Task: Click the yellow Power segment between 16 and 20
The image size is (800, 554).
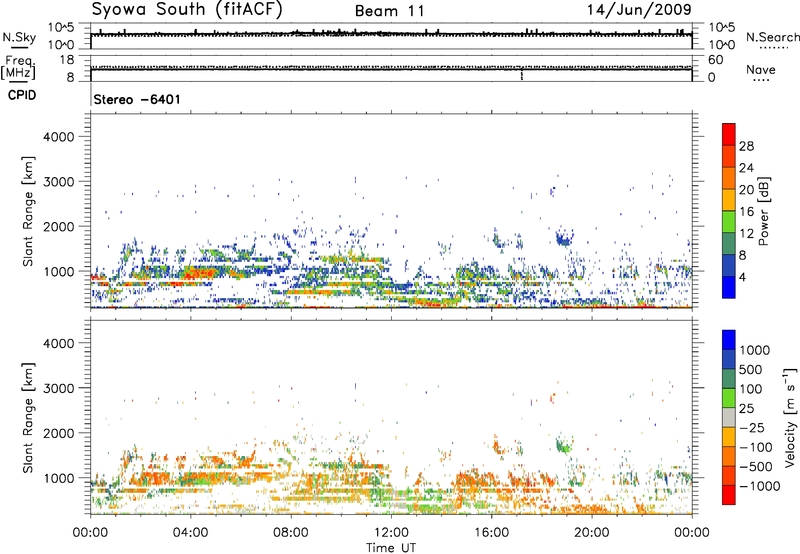Action: coord(729,200)
